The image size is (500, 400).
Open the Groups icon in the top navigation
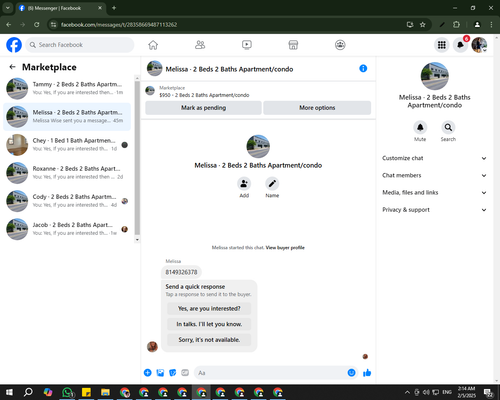pos(340,45)
